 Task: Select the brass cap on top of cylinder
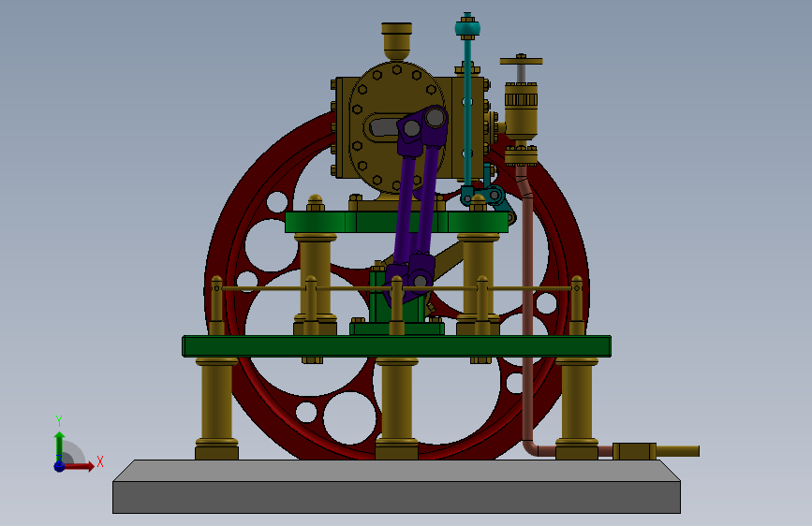[x=397, y=41]
